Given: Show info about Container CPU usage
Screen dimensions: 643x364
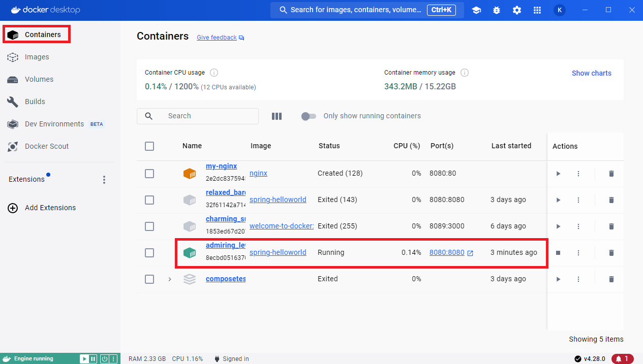Looking at the screenshot, I should pyautogui.click(x=214, y=73).
